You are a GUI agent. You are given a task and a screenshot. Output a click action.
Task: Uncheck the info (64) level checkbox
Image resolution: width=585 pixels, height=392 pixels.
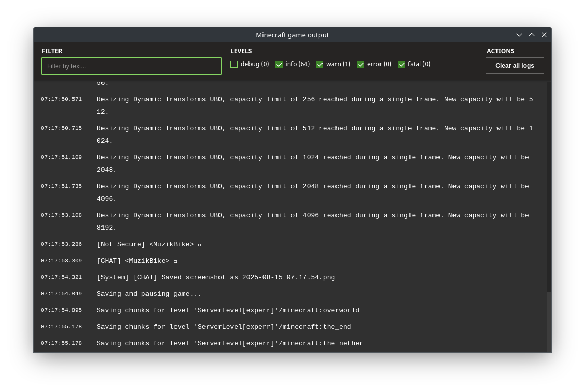279,64
